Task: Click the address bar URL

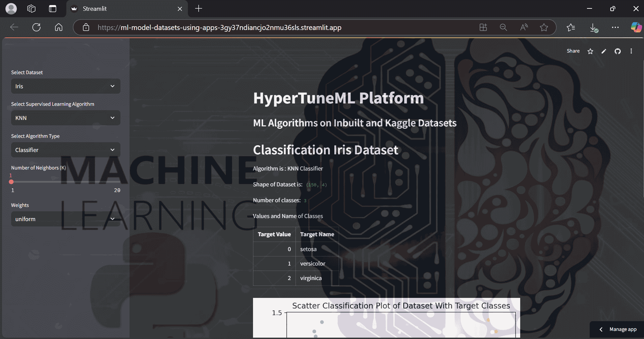Action: (219, 28)
